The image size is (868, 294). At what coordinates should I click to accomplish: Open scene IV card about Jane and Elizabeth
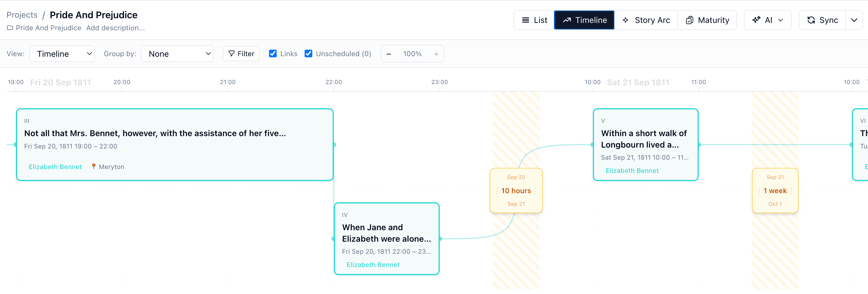387,239
